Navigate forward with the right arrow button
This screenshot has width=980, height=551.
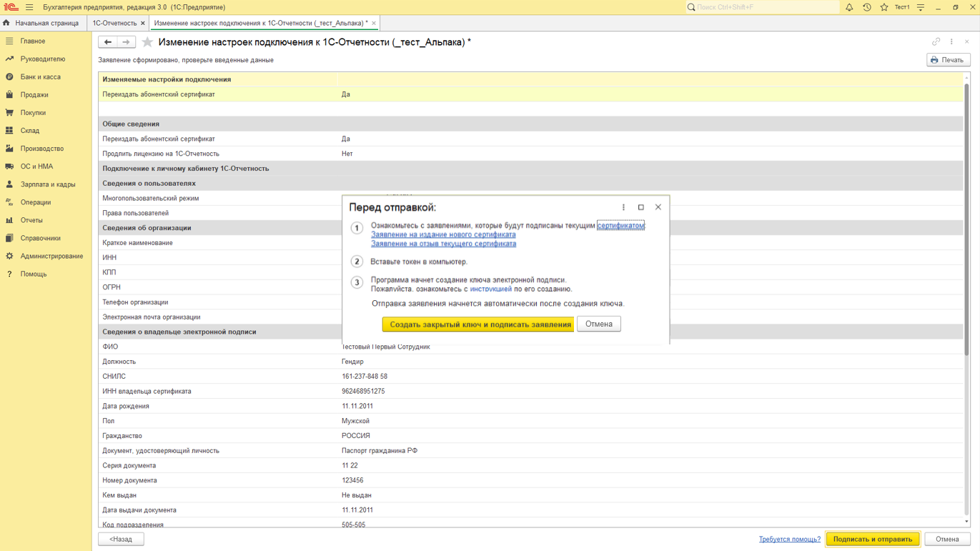point(126,42)
